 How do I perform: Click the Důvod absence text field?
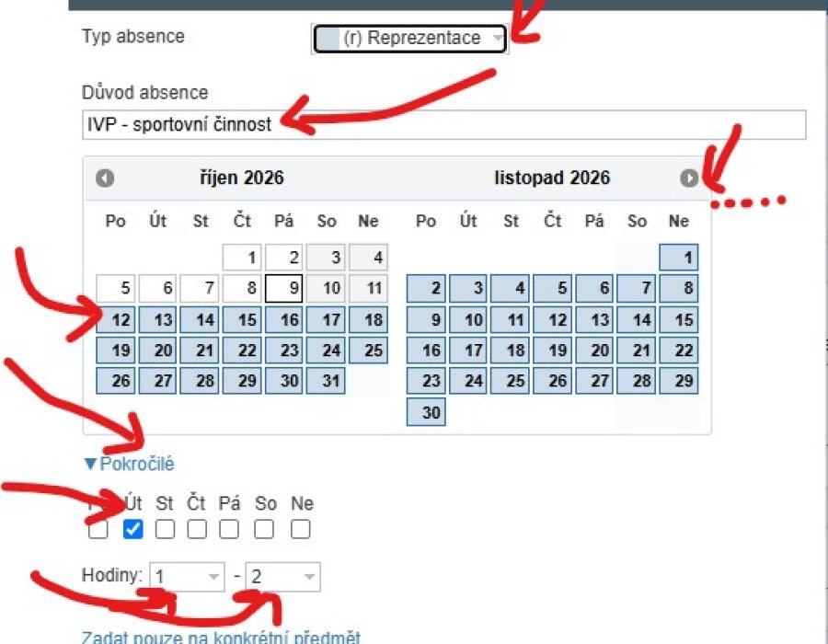click(444, 124)
